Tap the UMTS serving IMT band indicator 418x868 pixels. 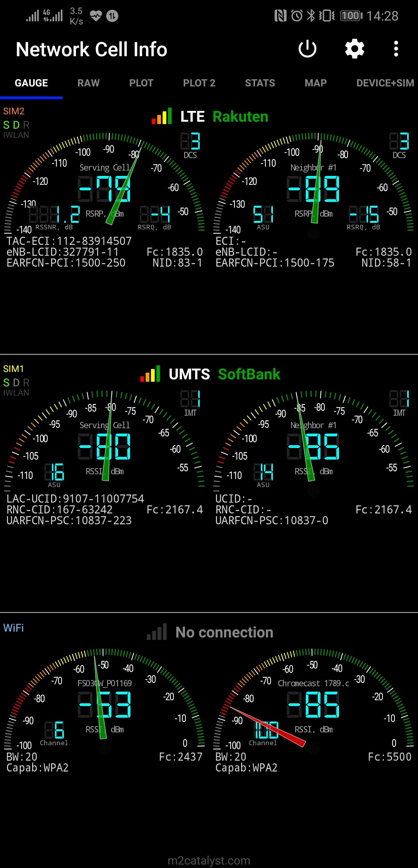click(x=190, y=403)
